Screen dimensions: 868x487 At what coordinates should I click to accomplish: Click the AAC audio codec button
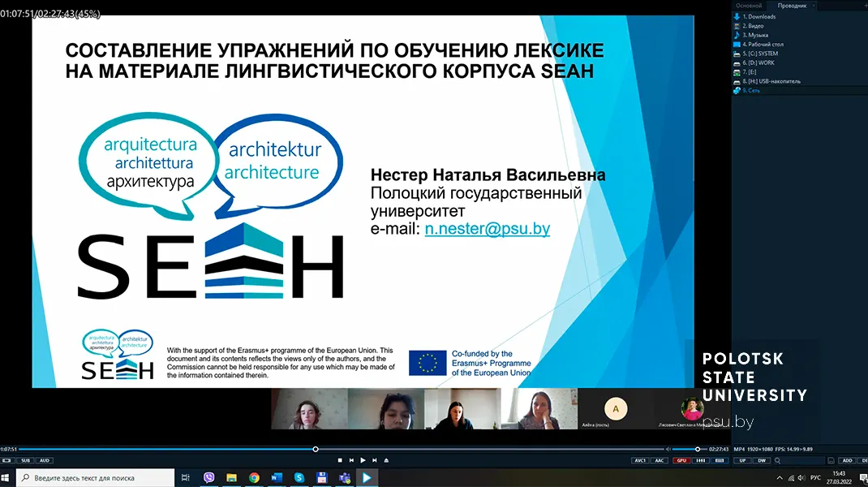click(659, 460)
